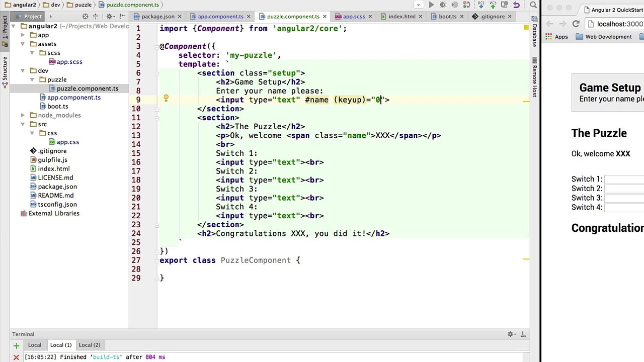Screen dimensions: 644x362
Task: Click the puzzle breadcrumb in navigation bar
Action: tap(79, 5)
